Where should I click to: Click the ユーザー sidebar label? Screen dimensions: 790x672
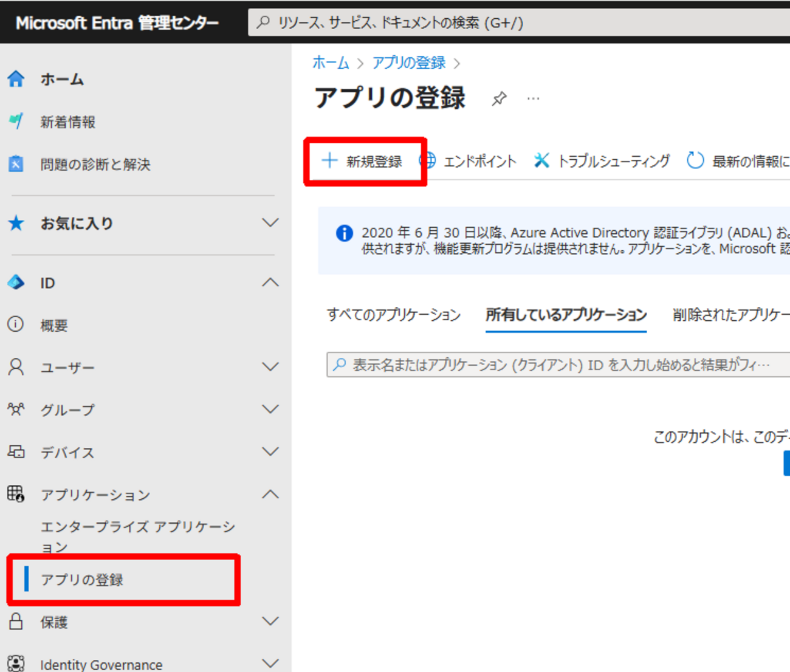point(67,367)
